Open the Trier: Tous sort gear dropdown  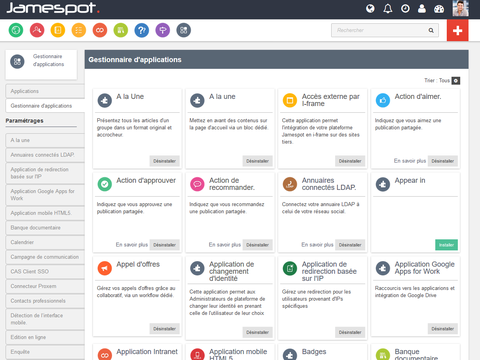(456, 80)
